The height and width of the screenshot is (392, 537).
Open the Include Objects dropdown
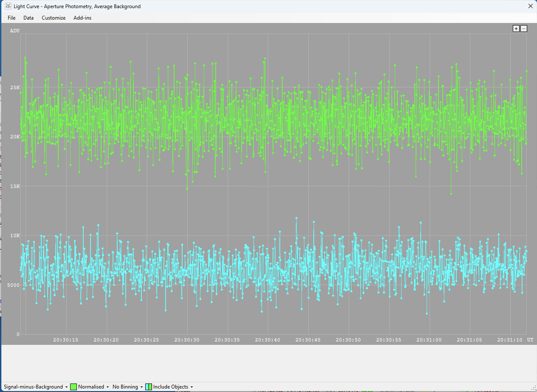coord(169,387)
